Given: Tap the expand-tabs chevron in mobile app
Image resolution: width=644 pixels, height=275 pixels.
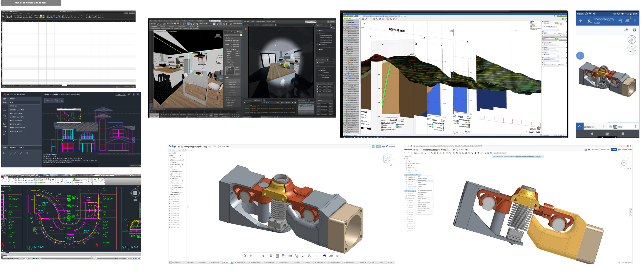Looking at the screenshot, I should click(x=580, y=126).
